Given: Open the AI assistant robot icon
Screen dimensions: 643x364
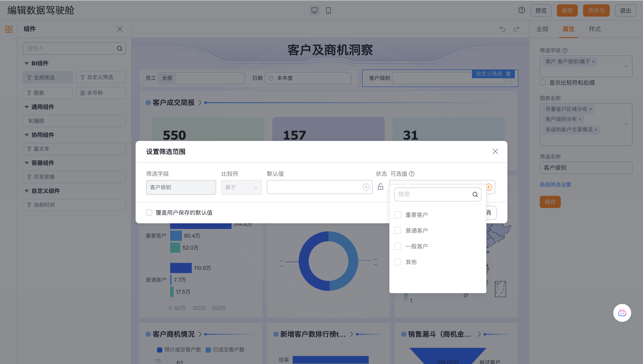Looking at the screenshot, I should pyautogui.click(x=622, y=313).
